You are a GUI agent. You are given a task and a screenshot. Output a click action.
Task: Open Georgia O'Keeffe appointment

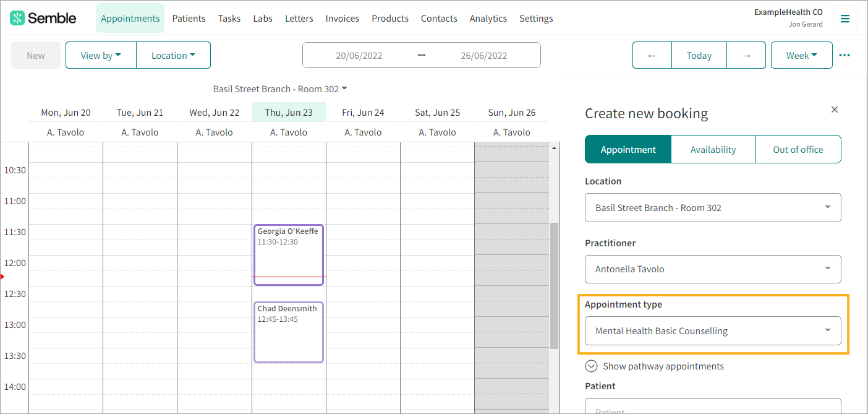(x=288, y=254)
